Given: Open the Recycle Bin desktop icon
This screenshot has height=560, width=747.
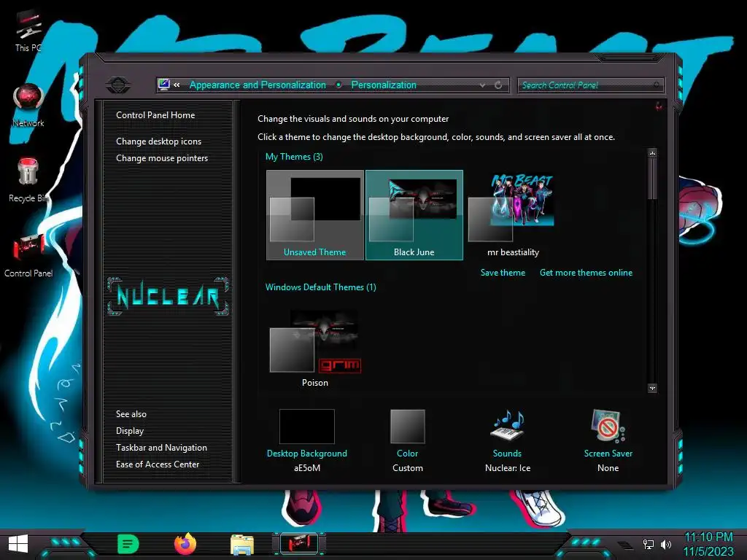Looking at the screenshot, I should [x=28, y=180].
